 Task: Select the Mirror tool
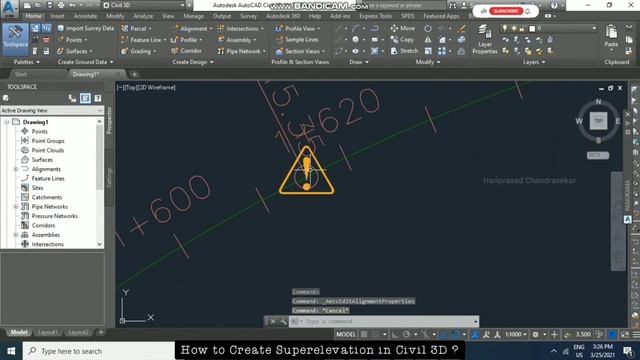click(427, 40)
